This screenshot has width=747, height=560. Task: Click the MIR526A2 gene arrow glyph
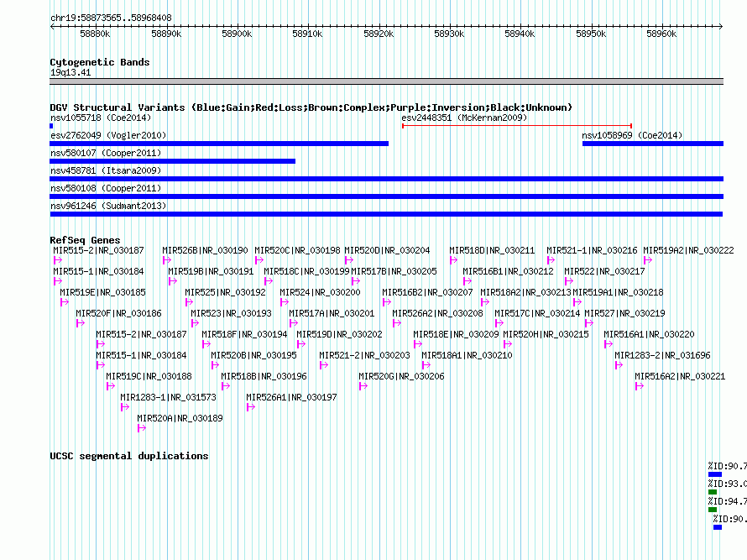coord(397,323)
